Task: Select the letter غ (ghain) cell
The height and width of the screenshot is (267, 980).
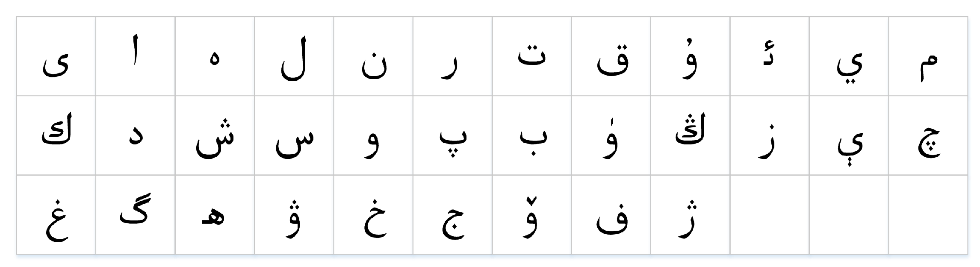Action: [x=56, y=215]
